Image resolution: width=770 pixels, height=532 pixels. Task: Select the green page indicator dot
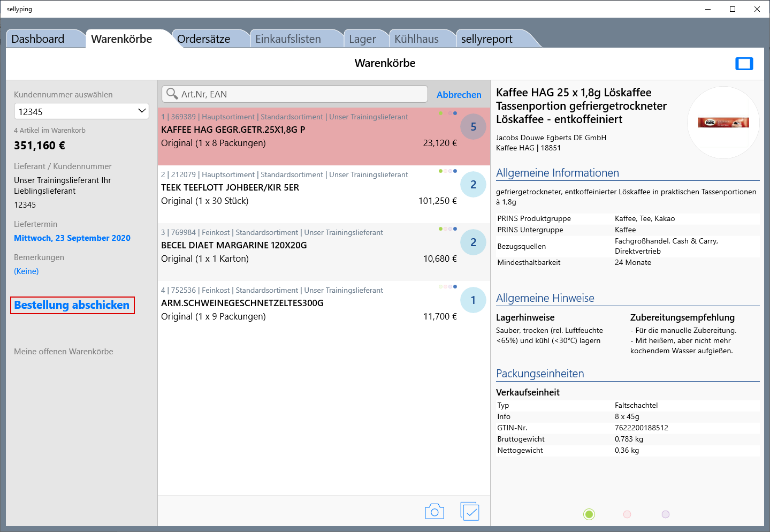589,514
